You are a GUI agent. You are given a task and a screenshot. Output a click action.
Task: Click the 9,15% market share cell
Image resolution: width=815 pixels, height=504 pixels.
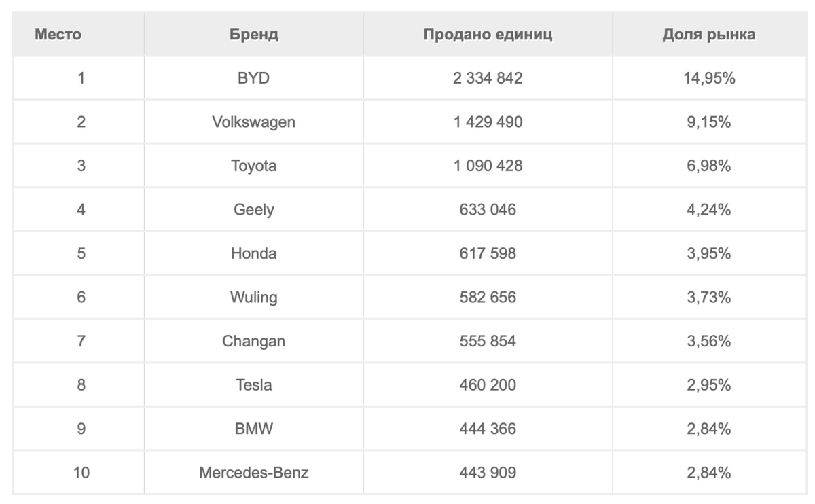point(708,122)
